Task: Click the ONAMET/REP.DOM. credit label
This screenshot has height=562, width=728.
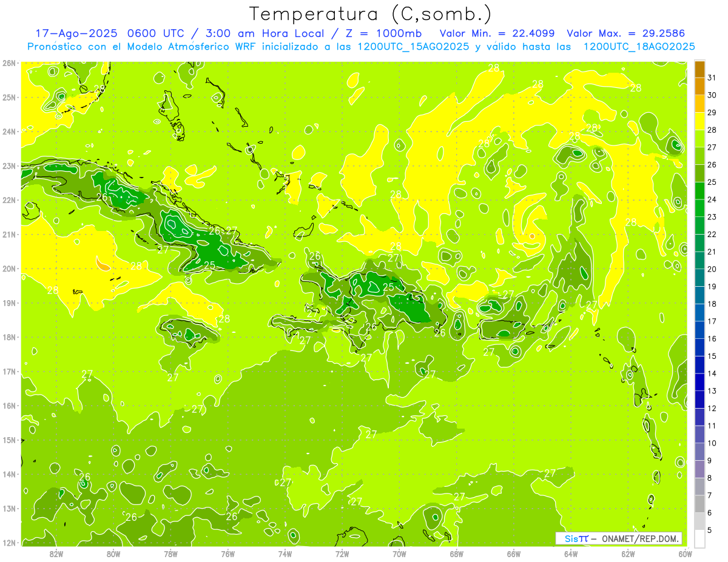Action: click(x=641, y=538)
